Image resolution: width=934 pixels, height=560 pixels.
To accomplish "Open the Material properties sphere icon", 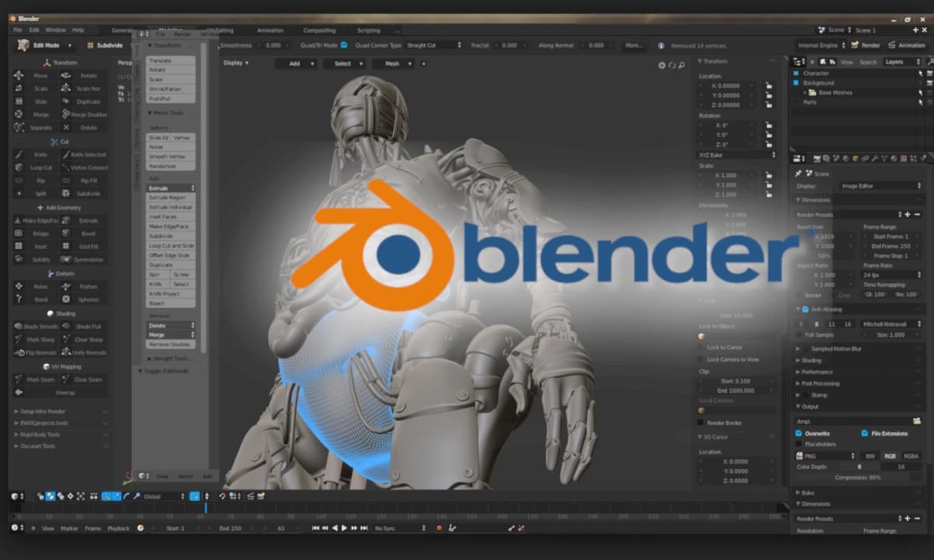I will tap(892, 159).
